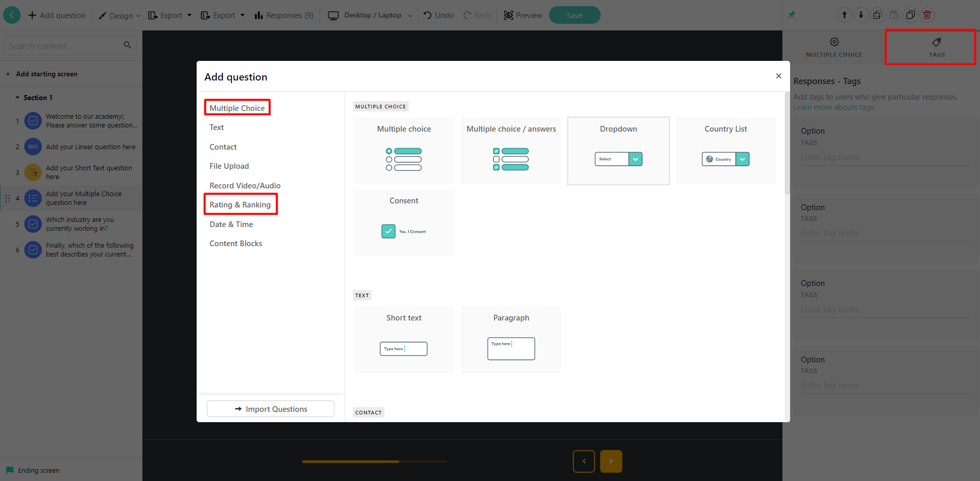
Task: Move the question up with arrow icon
Action: pos(845,15)
